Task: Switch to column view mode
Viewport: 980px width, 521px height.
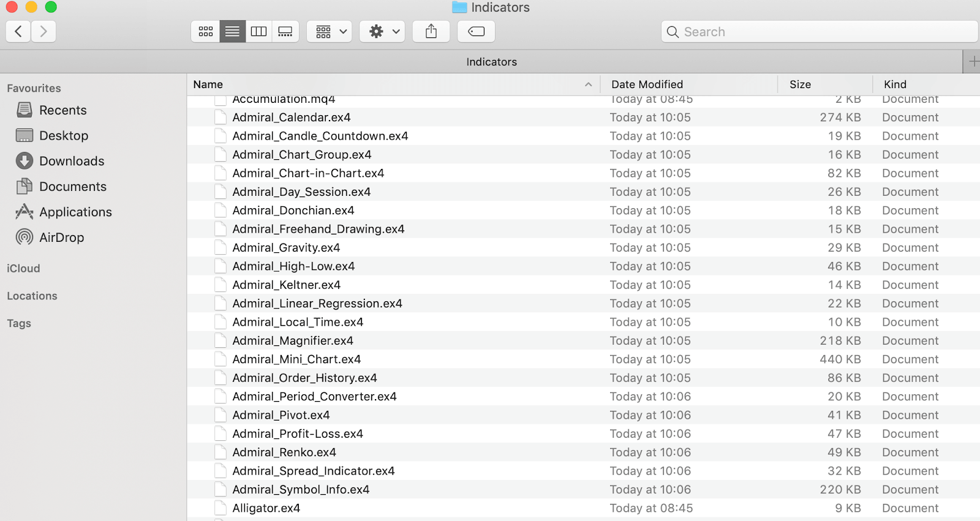Action: 258,31
